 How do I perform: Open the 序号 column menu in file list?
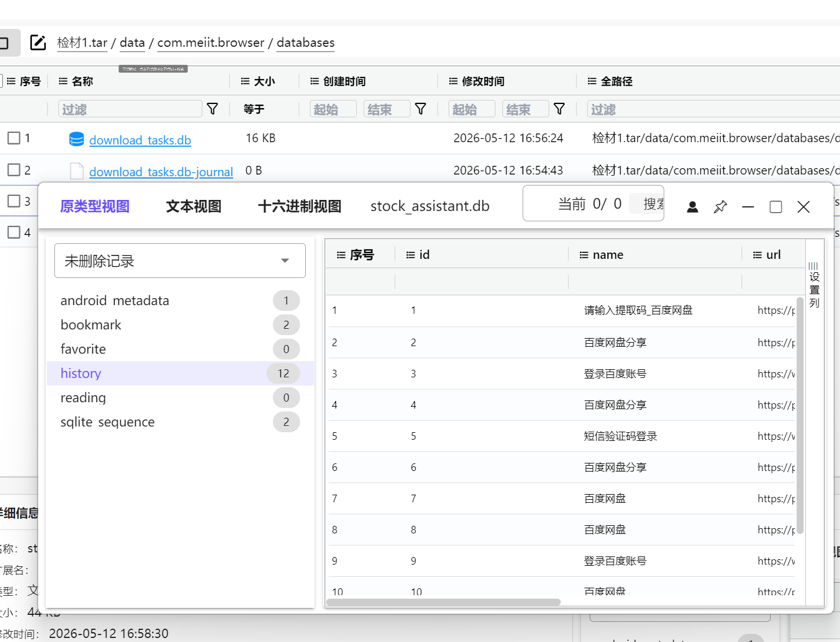click(x=11, y=81)
